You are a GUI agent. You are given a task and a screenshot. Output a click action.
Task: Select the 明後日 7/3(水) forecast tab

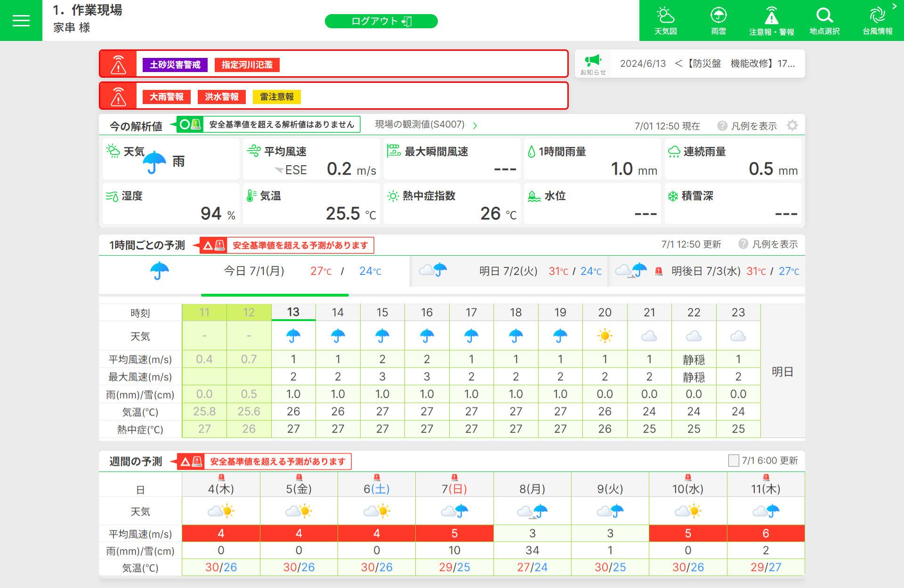(707, 271)
